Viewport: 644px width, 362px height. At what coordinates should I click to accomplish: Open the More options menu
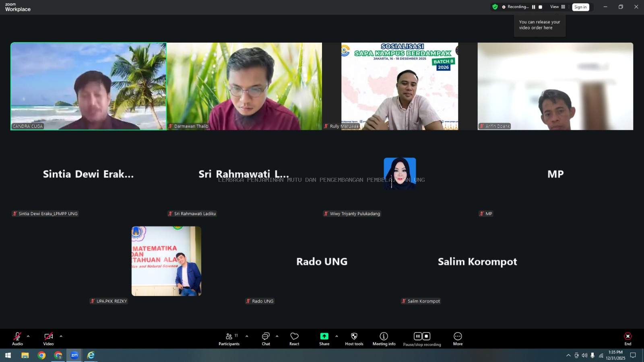pyautogui.click(x=458, y=339)
